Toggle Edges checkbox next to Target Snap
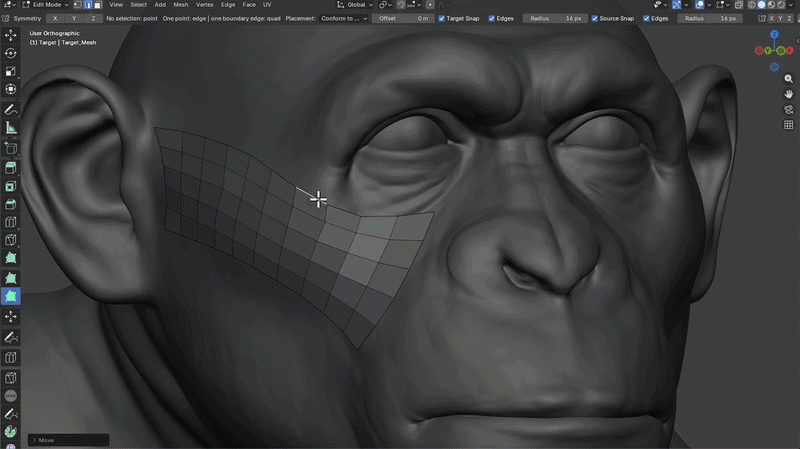 pos(492,18)
